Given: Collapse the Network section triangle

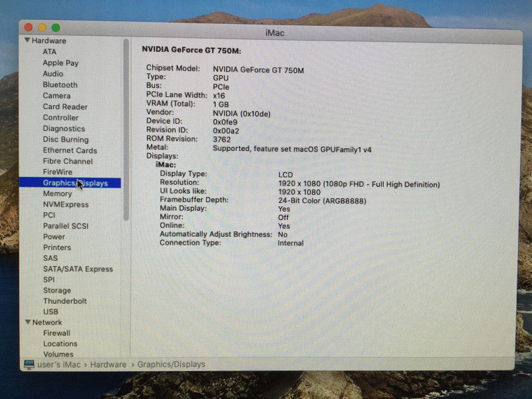Looking at the screenshot, I should (x=28, y=322).
